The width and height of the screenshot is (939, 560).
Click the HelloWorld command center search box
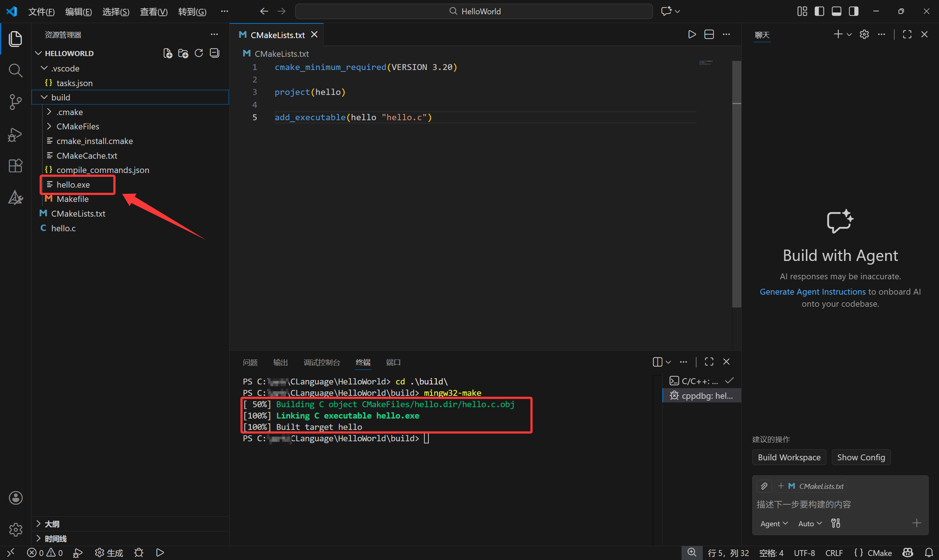point(474,11)
